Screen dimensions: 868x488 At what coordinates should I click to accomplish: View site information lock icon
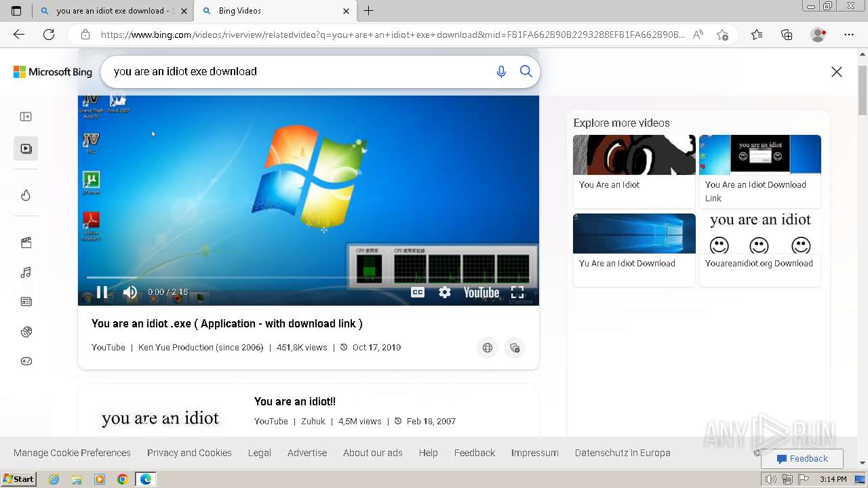point(85,35)
